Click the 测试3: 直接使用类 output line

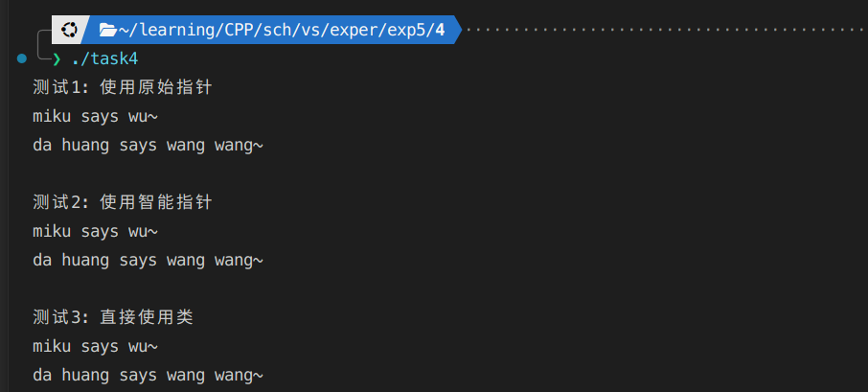[x=113, y=317]
